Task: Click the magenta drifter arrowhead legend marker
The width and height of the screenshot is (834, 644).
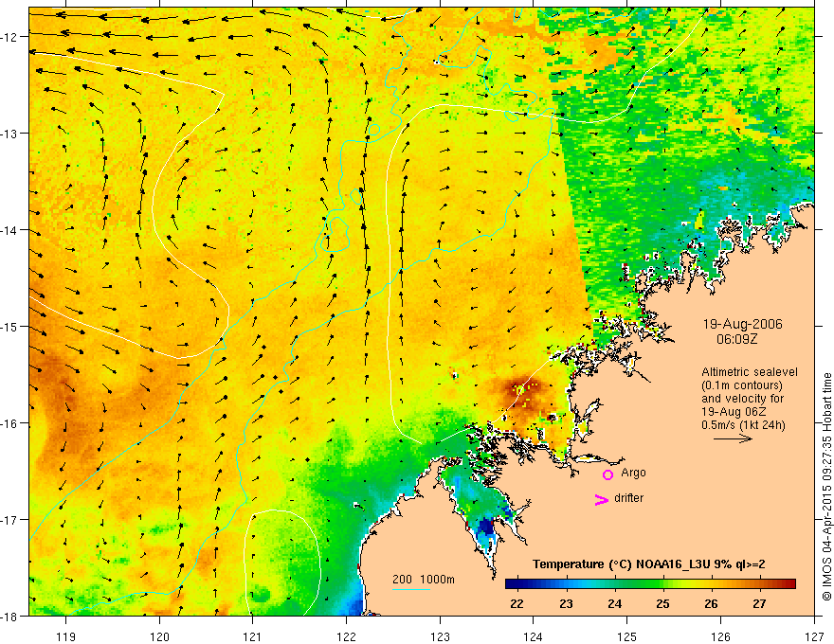Action: (601, 499)
